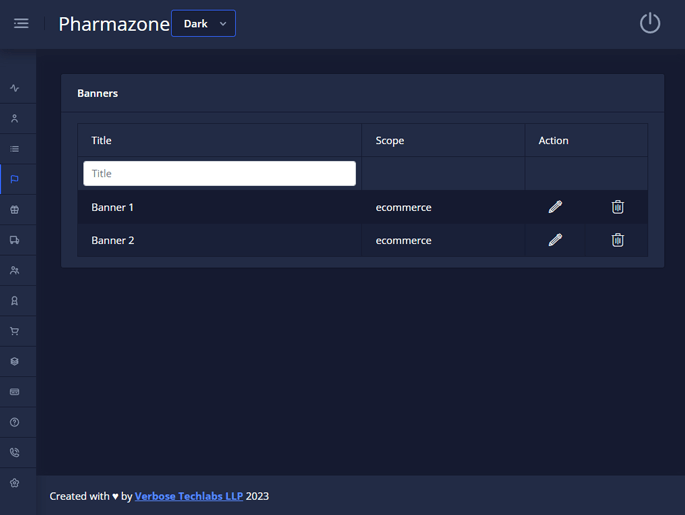Click the hamburger menu icon
Screen dimensions: 685x515
[21, 23]
